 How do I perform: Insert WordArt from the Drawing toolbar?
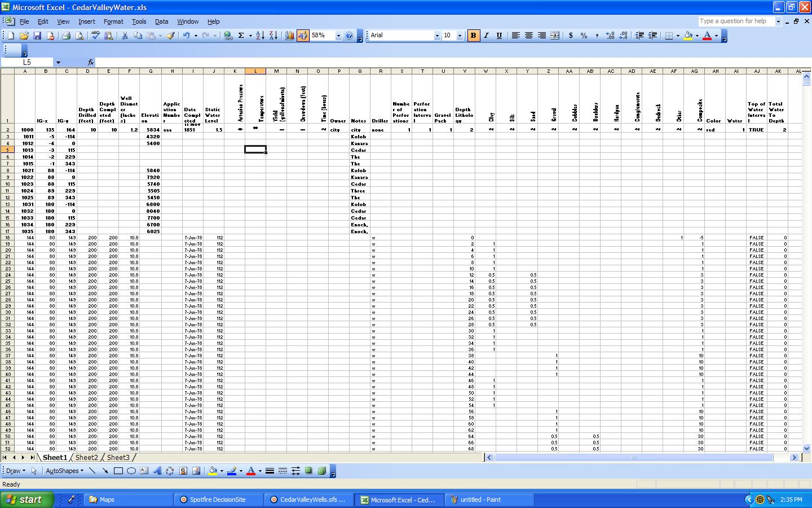pos(157,471)
